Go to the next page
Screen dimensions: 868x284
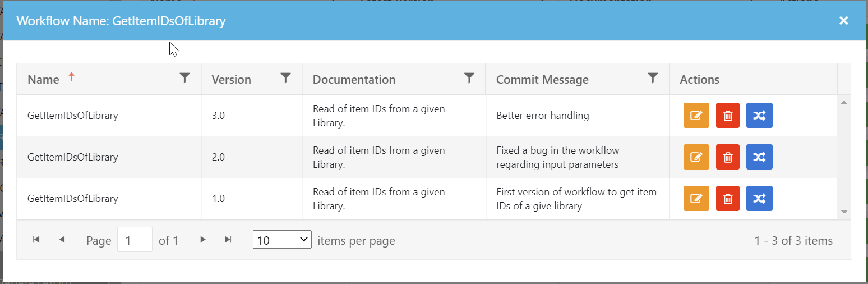click(x=203, y=240)
